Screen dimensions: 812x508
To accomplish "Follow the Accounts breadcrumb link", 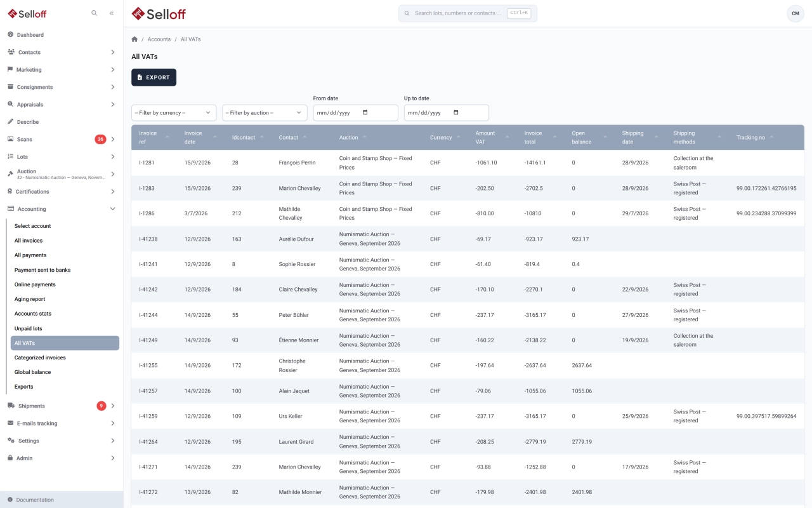I will (x=159, y=39).
